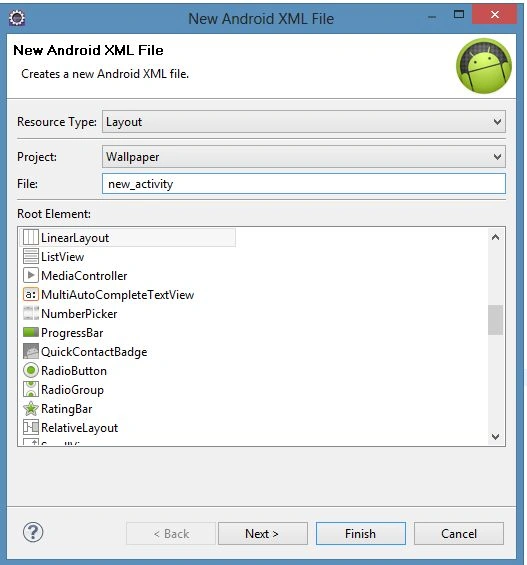Select ListView as root element

coord(62,257)
